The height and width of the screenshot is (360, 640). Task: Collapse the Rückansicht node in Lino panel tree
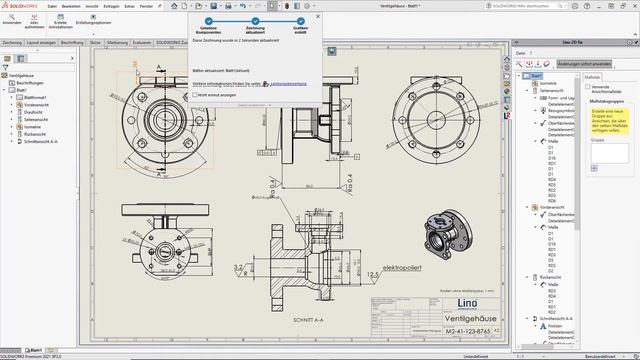[527, 277]
